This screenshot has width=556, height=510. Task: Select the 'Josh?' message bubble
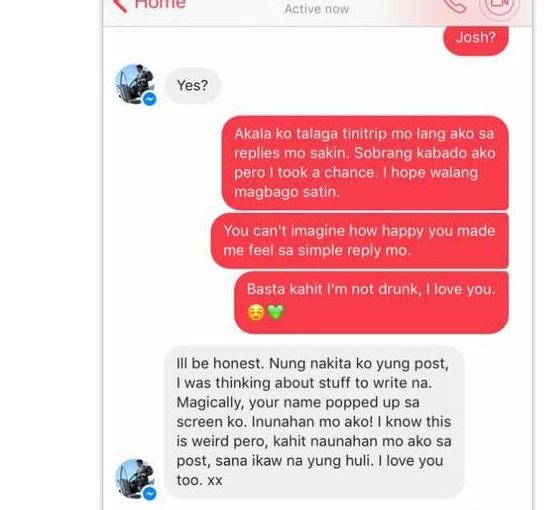point(476,39)
